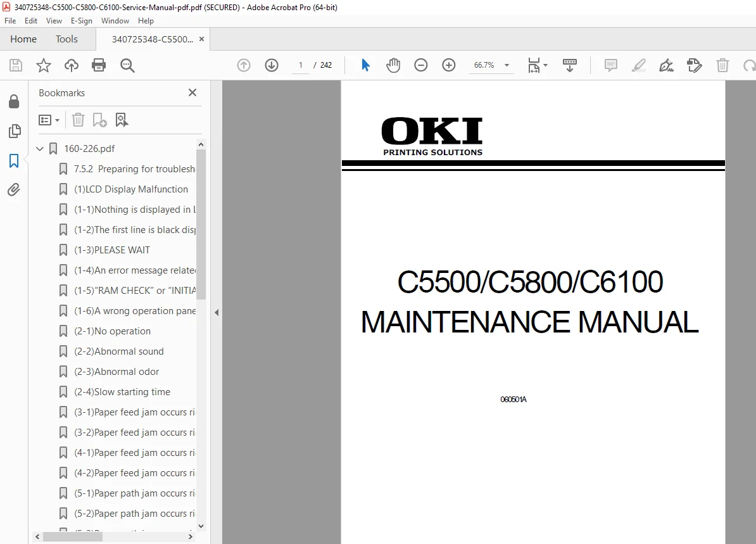
Task: Open the fit page tool dropdown arrow
Action: 545,65
